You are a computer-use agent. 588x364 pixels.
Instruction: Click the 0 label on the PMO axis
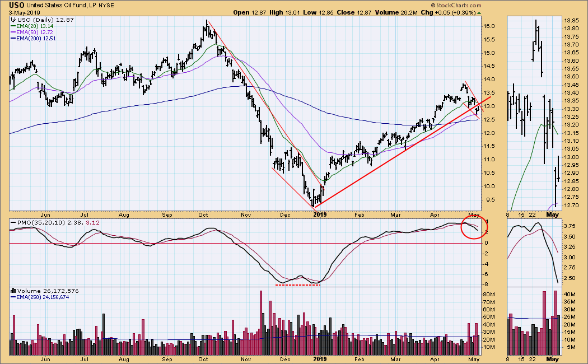(487, 243)
